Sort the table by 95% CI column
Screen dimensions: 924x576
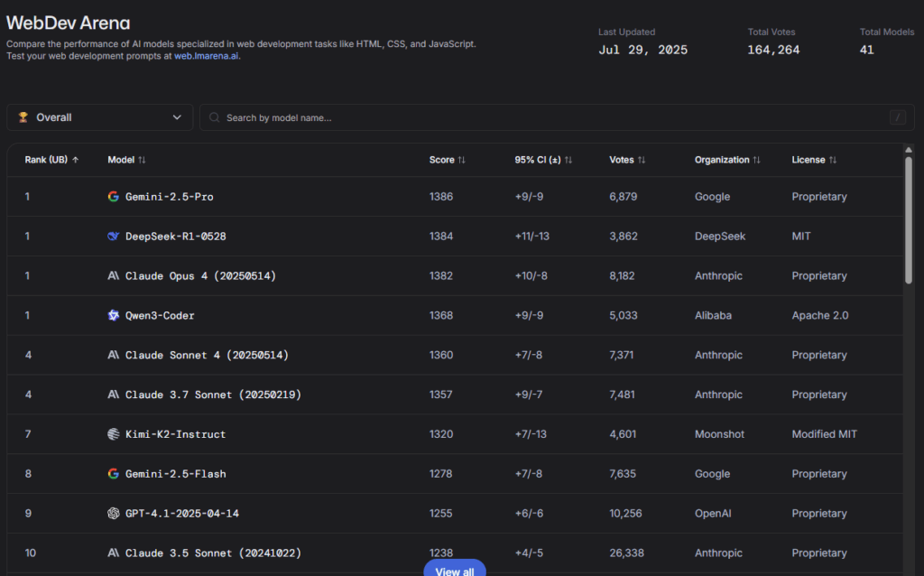pos(543,160)
